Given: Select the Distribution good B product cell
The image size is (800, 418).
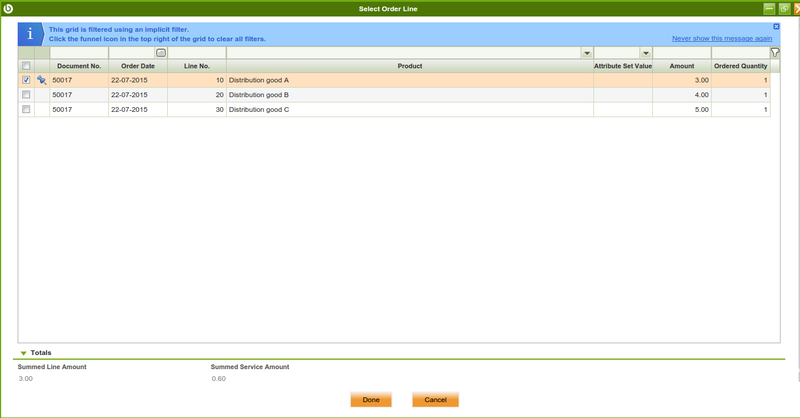Looking at the screenshot, I should [410, 95].
